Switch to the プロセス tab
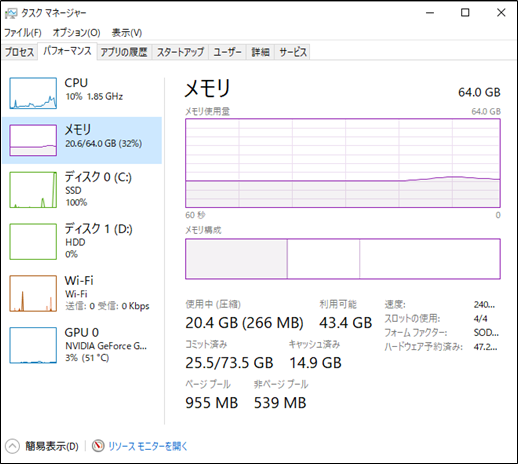 pos(19,52)
